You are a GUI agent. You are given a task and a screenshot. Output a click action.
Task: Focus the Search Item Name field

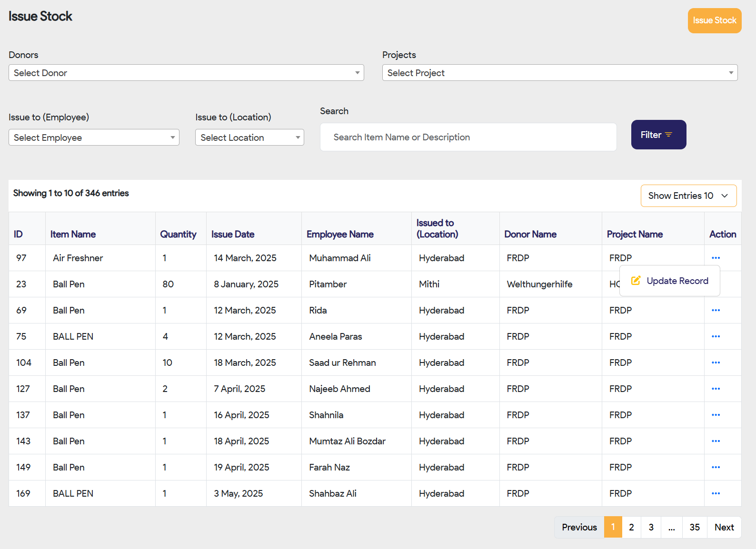[468, 137]
